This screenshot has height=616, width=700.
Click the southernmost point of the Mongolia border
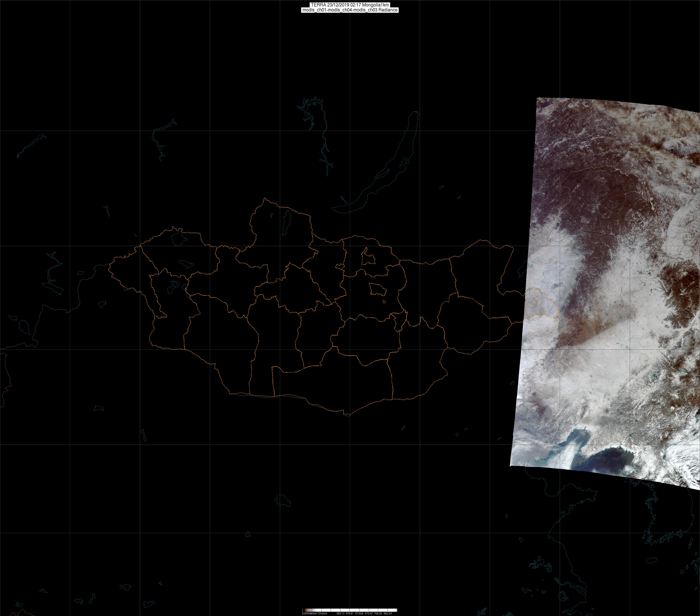click(349, 416)
